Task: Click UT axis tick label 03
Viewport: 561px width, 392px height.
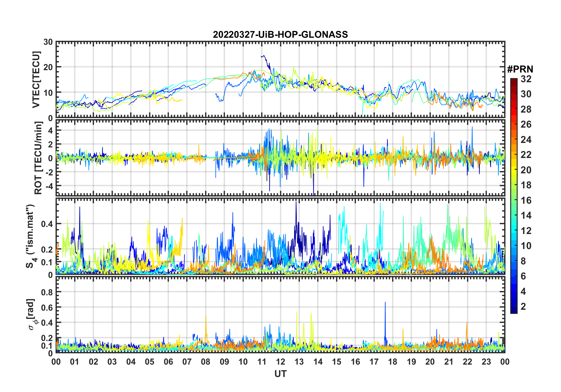Action: coord(112,362)
